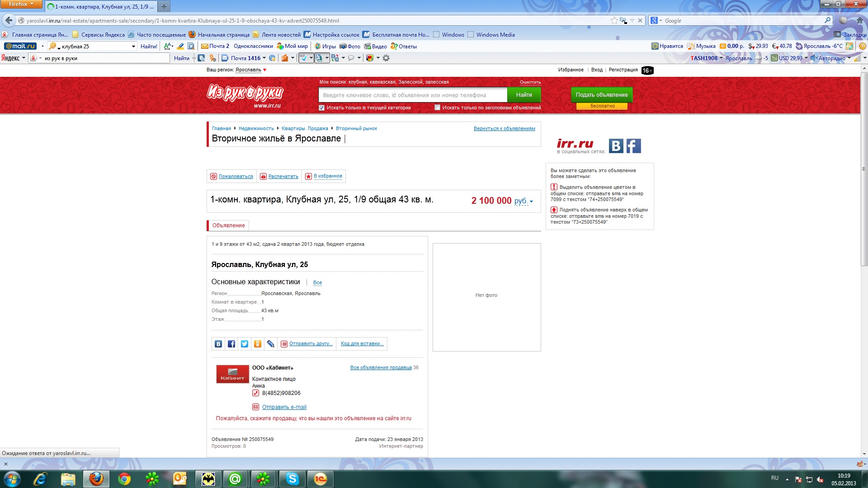Click the irr.ru keyword search field
Viewport: 868px width, 488px height.
click(x=412, y=95)
